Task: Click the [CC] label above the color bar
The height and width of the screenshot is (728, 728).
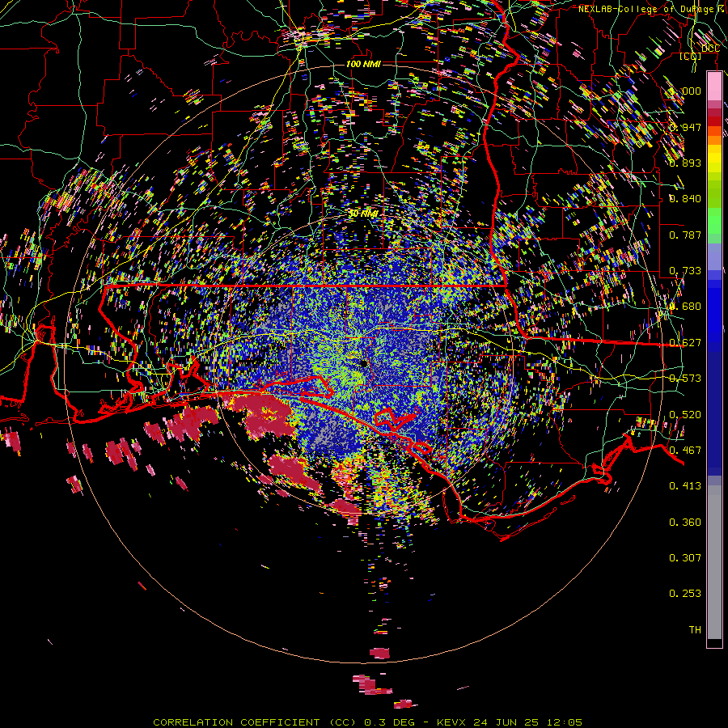Action: pyautogui.click(x=691, y=56)
